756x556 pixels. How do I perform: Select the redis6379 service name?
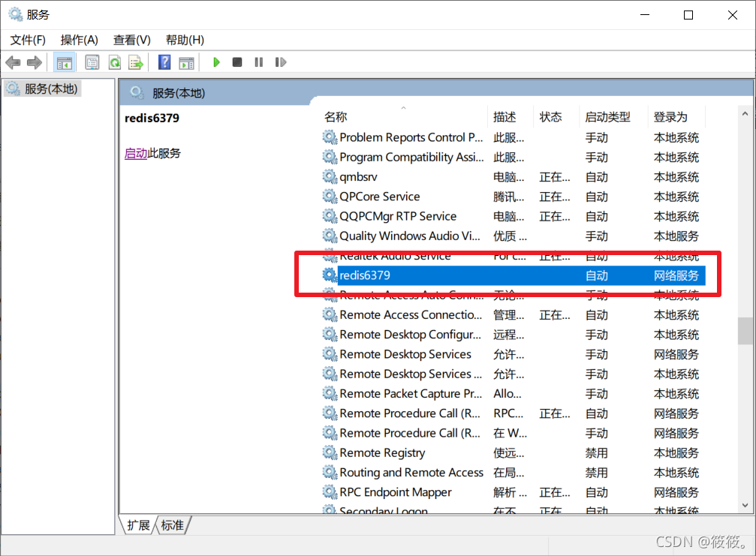tap(365, 275)
